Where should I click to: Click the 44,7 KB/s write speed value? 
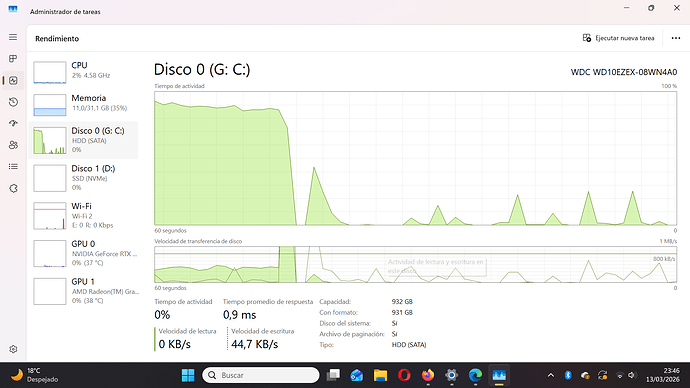click(254, 344)
